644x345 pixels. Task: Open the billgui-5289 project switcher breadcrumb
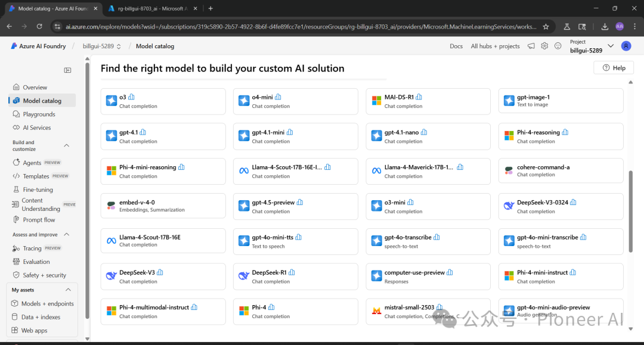pyautogui.click(x=102, y=46)
